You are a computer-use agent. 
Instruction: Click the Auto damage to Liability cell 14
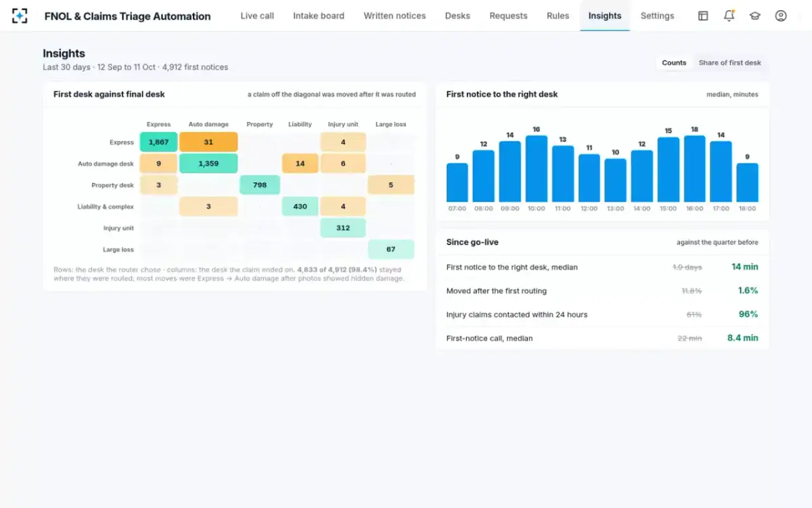click(x=300, y=163)
